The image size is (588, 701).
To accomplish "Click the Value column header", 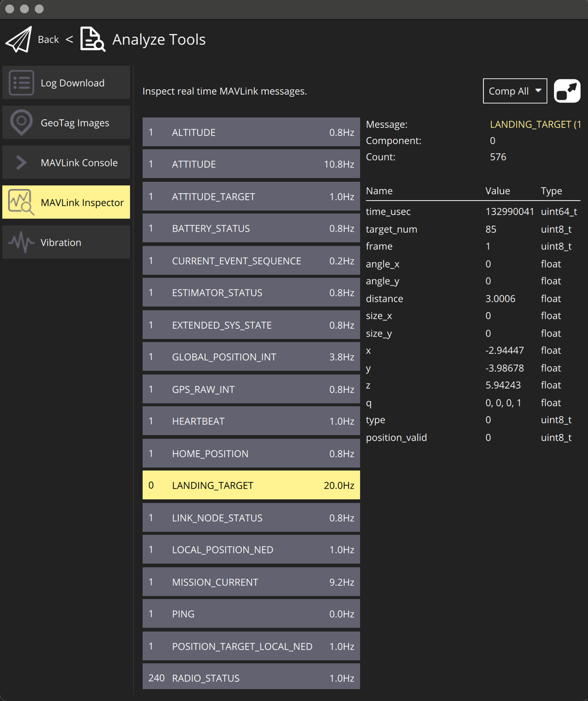I will [x=498, y=191].
